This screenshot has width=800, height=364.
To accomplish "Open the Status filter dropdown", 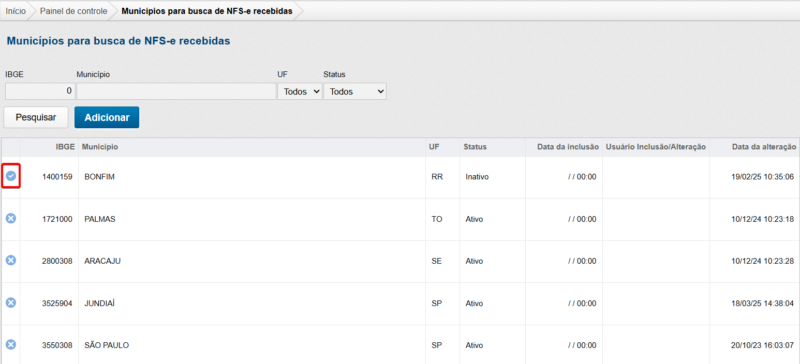I will [x=355, y=91].
